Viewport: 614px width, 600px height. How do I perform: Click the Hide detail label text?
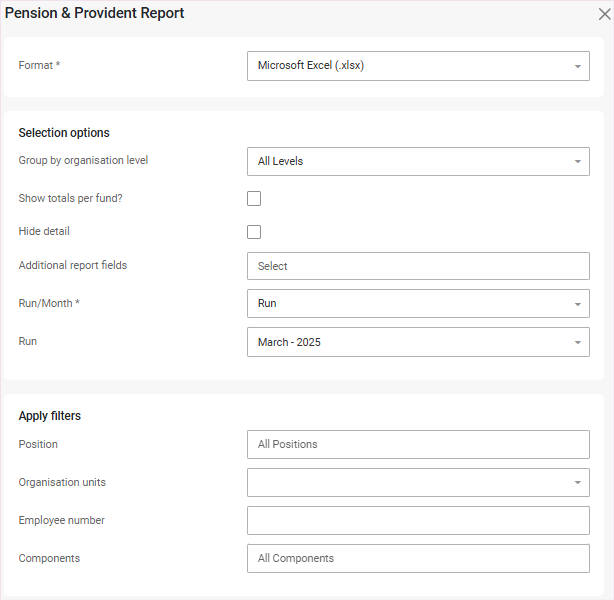coord(44,231)
